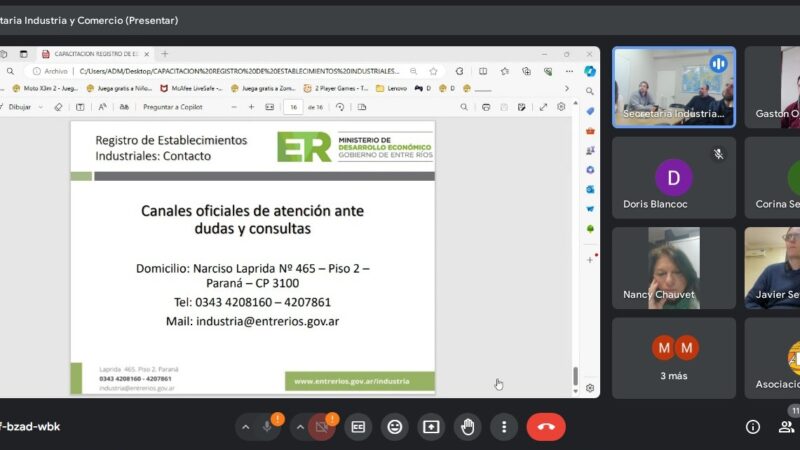The width and height of the screenshot is (800, 450).
Task: Close the CAPACITACION REGISTRO tab
Action: [146, 54]
